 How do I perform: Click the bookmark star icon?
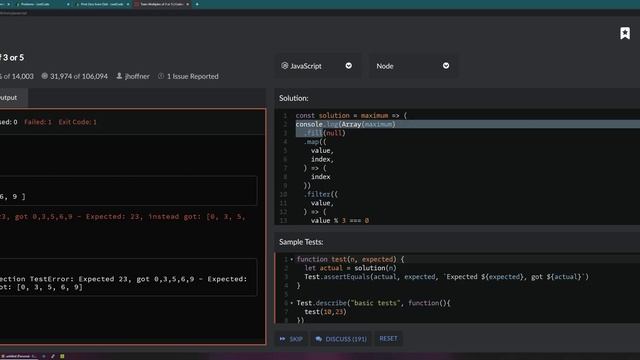coord(624,33)
